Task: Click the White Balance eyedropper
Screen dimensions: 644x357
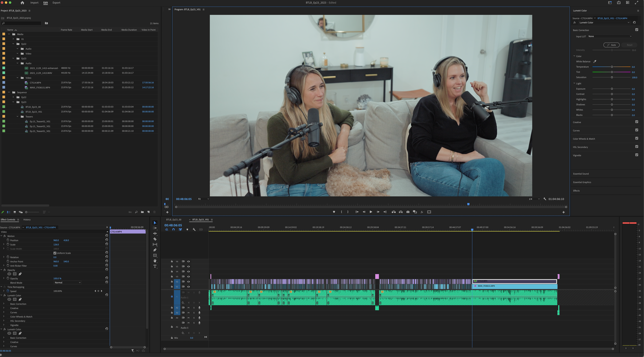Action: [595, 61]
